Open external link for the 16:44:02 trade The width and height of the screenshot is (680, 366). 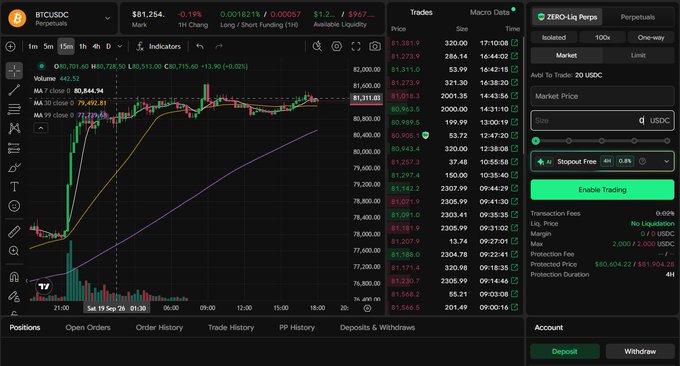coord(514,56)
